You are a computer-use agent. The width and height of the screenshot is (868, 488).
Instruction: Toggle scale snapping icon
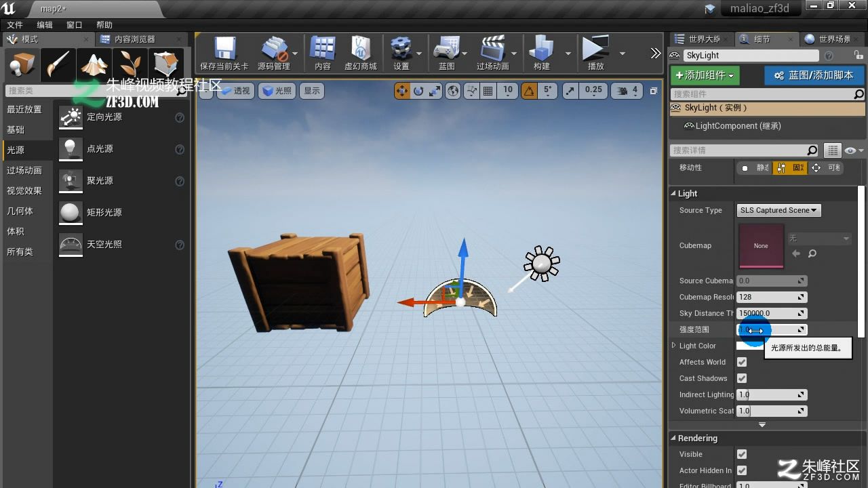click(570, 91)
